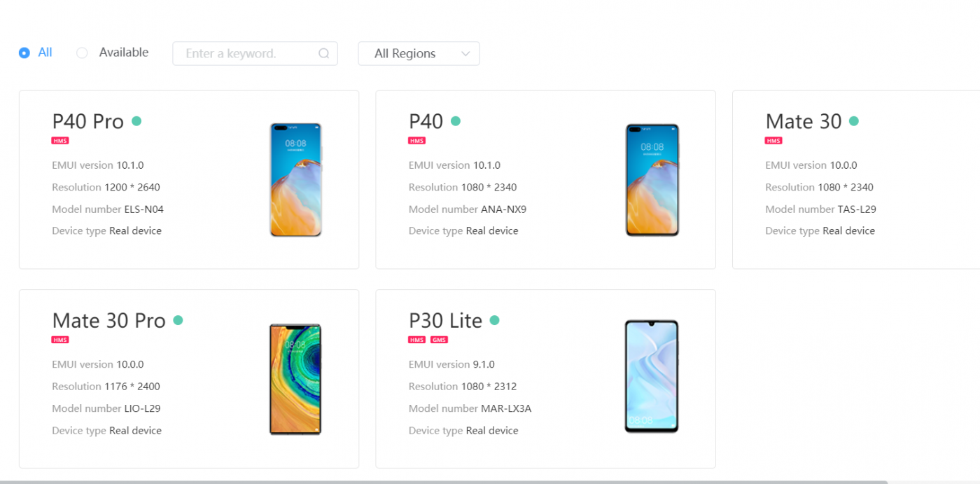The image size is (980, 484).
Task: Click the search magnifier icon in keyword field
Action: [x=323, y=53]
